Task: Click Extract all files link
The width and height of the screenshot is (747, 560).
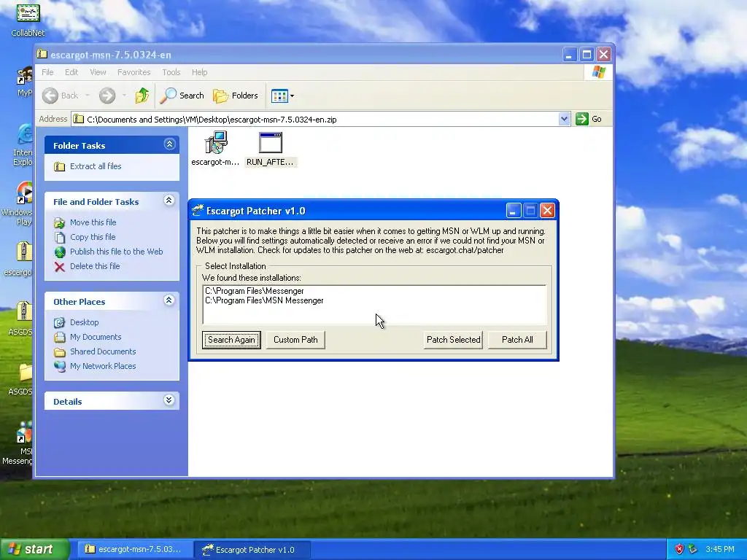Action: pyautogui.click(x=96, y=166)
